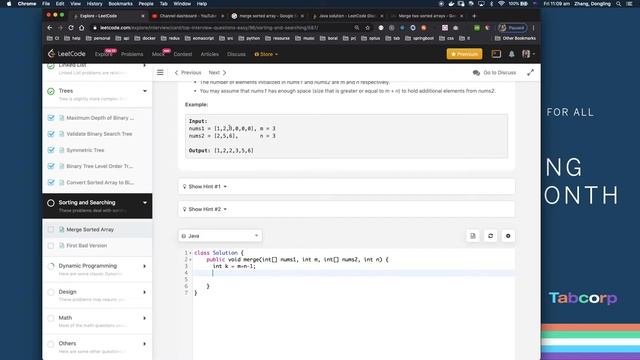This screenshot has width=640, height=360.
Task: Go to Previous problem
Action: 188,72
